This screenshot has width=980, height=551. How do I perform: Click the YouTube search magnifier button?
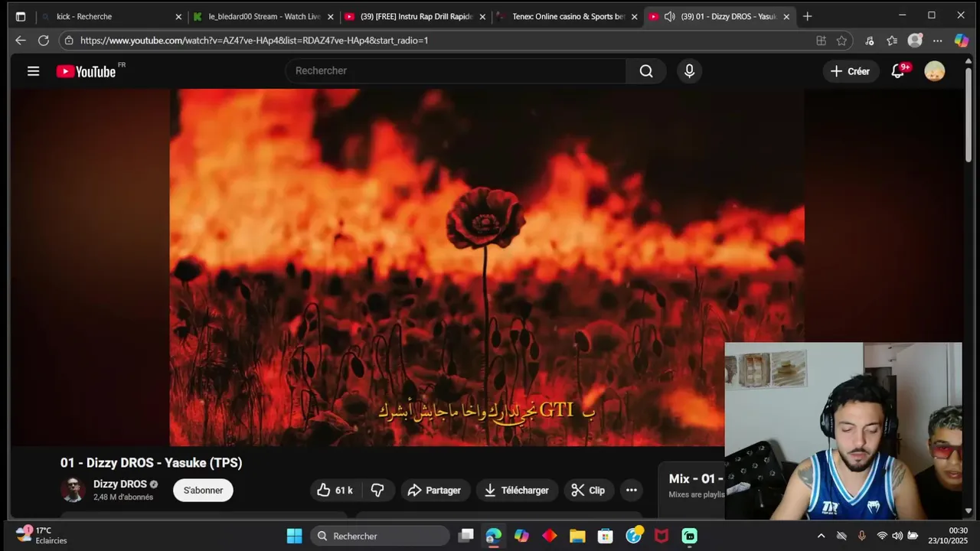pos(646,71)
